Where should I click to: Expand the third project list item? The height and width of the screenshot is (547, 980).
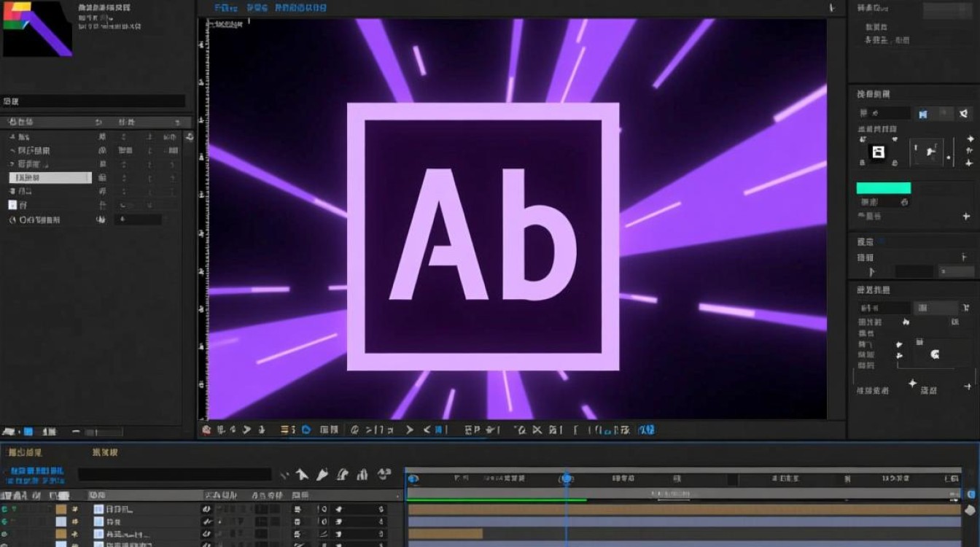pos(12,164)
